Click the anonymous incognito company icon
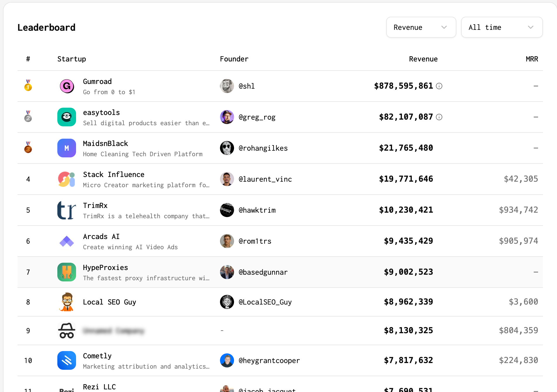 67,331
